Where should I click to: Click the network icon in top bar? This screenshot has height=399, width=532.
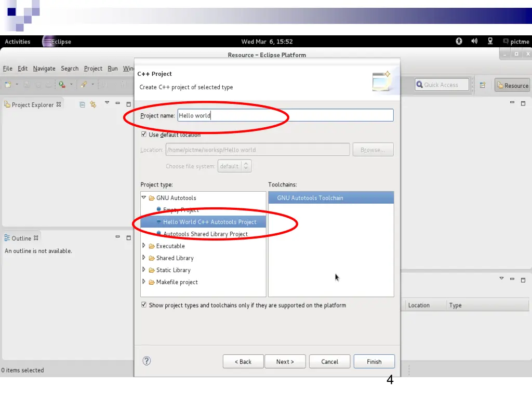coord(490,41)
